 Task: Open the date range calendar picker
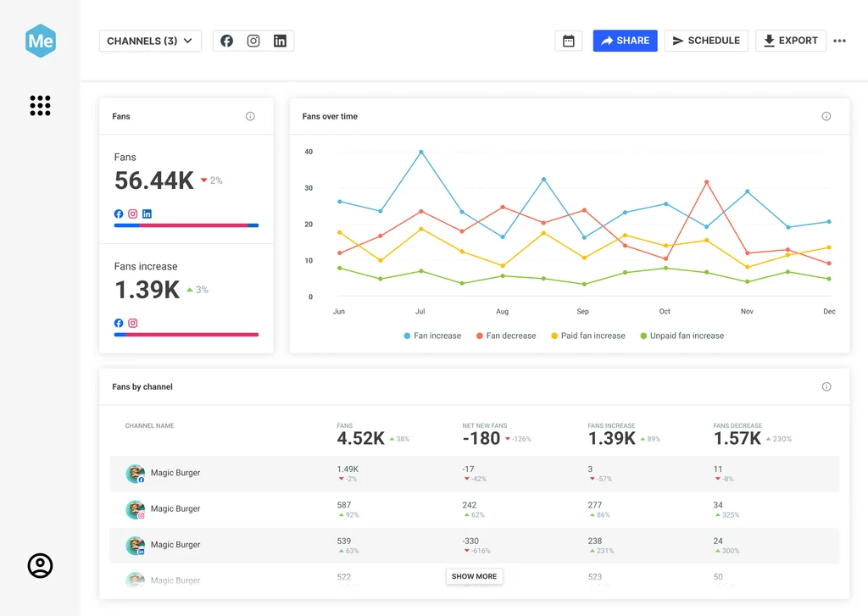pyautogui.click(x=568, y=40)
